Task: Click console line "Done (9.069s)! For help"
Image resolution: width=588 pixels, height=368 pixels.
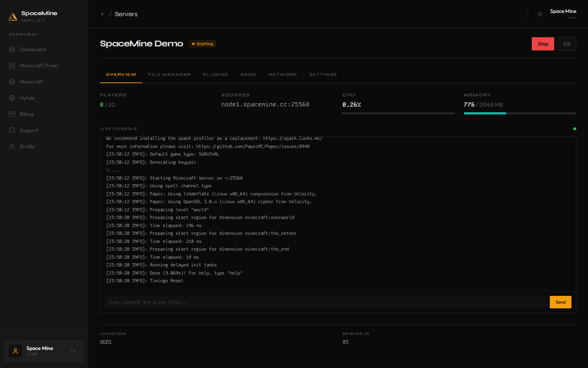Action: coord(175,273)
